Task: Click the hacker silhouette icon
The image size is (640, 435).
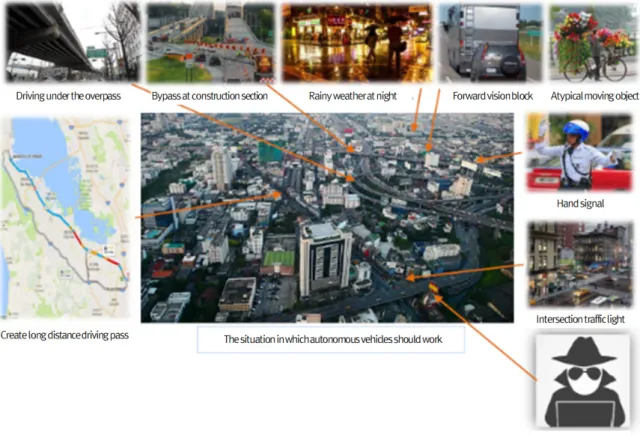Action: (x=583, y=381)
